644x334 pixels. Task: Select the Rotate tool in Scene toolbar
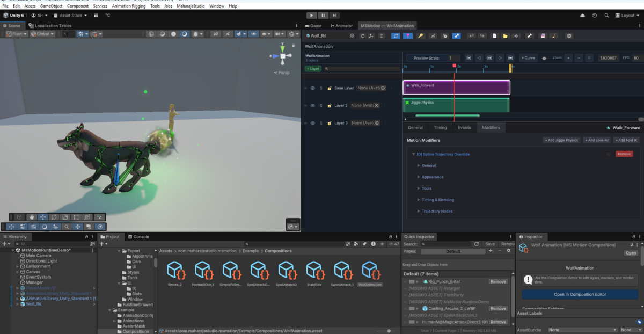click(x=54, y=217)
